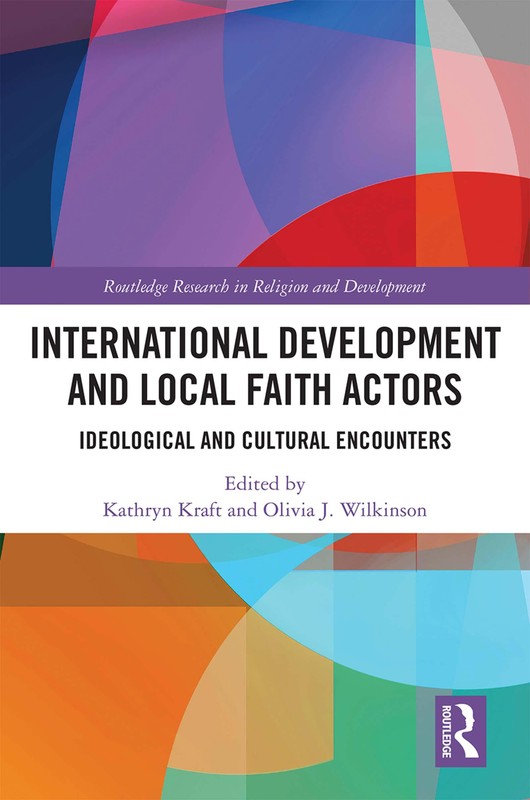Click the editor name Olivia J. Wilkinson
530x800 pixels.
[344, 510]
